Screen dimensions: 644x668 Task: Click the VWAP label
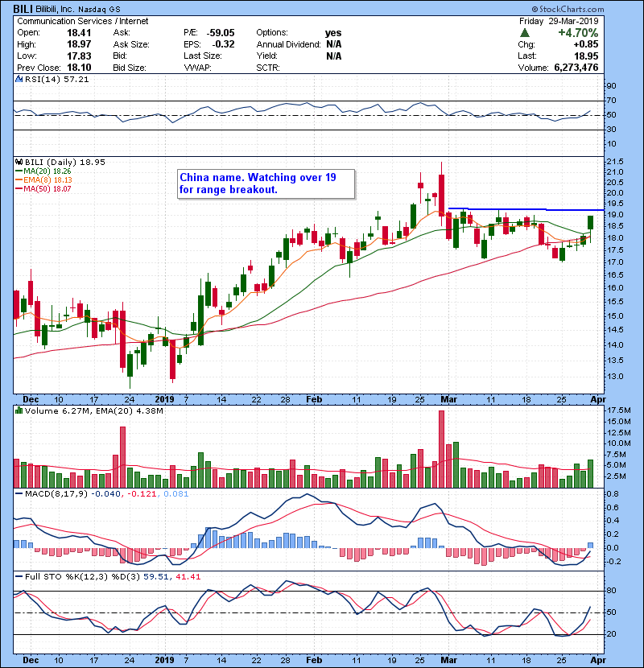coord(197,68)
